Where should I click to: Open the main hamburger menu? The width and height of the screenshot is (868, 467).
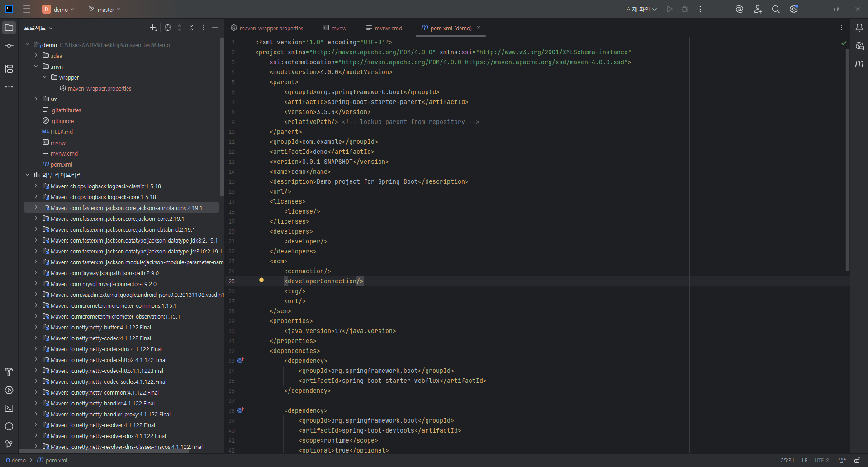tap(27, 9)
